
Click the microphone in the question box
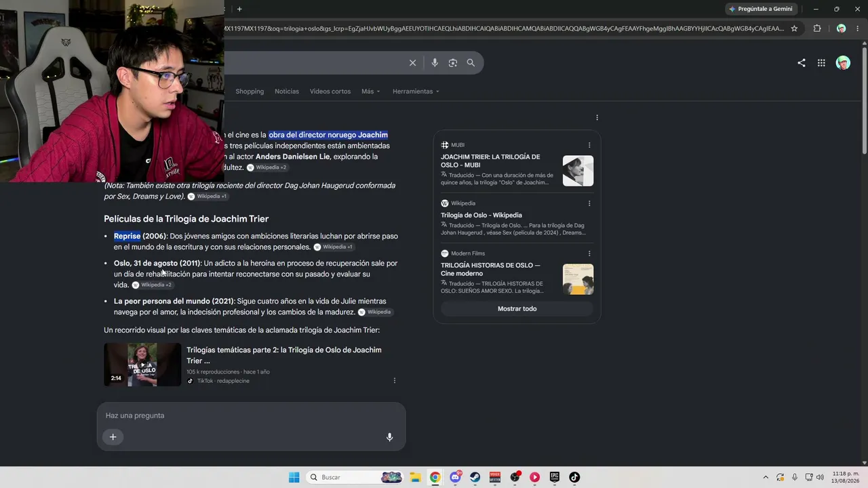[x=389, y=437]
